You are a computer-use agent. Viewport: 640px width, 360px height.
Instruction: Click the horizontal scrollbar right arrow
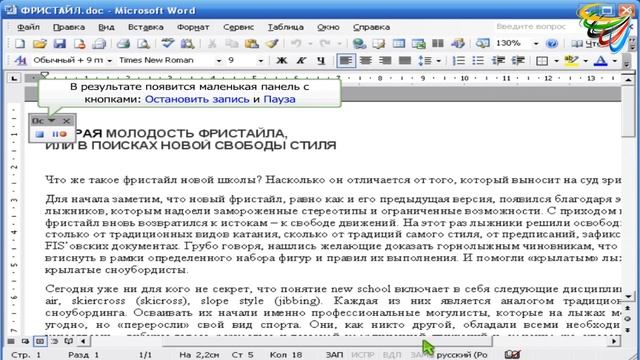click(613, 341)
